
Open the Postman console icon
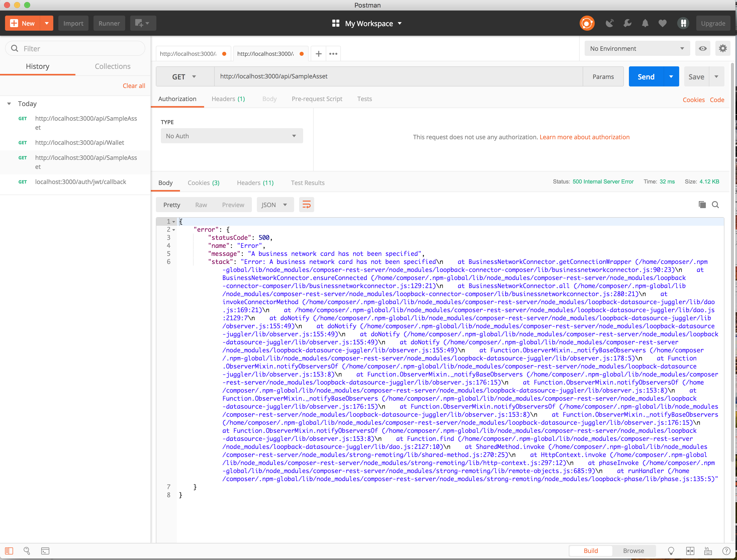pos(45,551)
